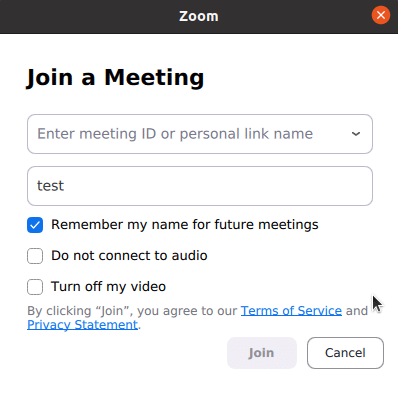Click the empty dark title bar area left of Zoom
Screen dimensions: 398x399
87,16
